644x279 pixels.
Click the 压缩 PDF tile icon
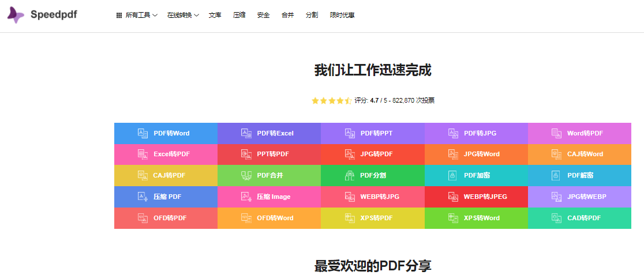(x=143, y=197)
